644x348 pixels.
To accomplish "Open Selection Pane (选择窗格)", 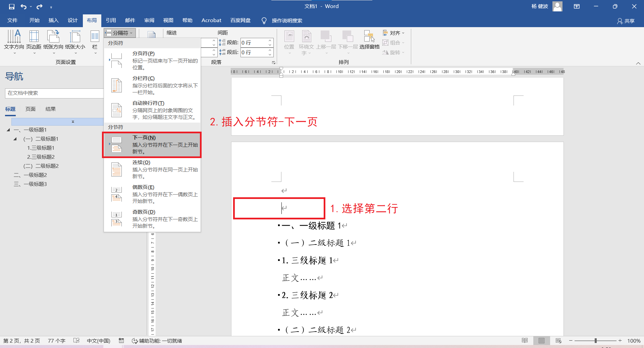I will (369, 40).
